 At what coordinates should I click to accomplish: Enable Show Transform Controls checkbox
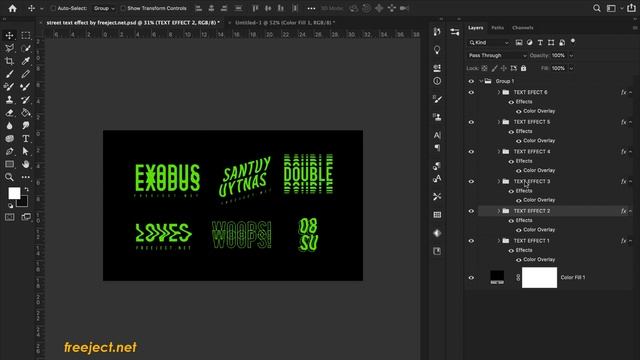pos(123,8)
